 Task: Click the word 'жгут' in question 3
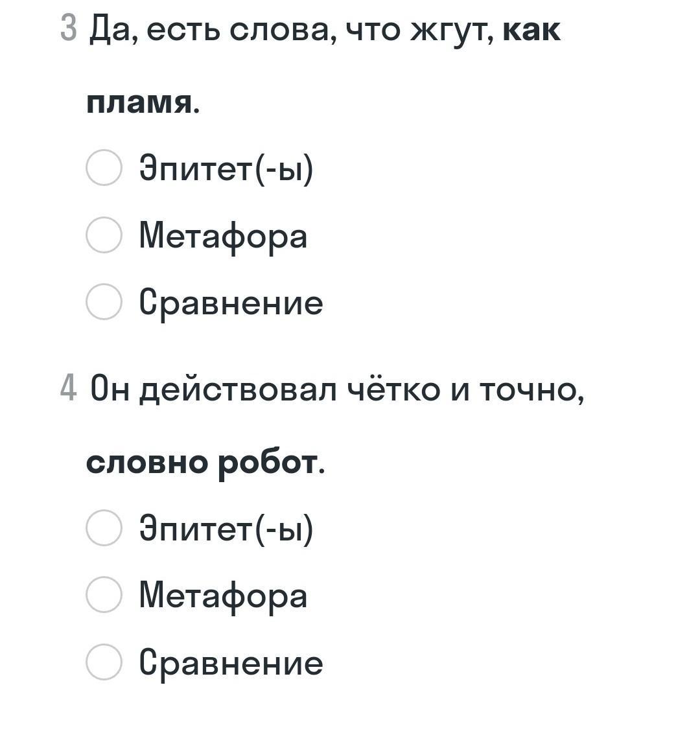(x=451, y=31)
